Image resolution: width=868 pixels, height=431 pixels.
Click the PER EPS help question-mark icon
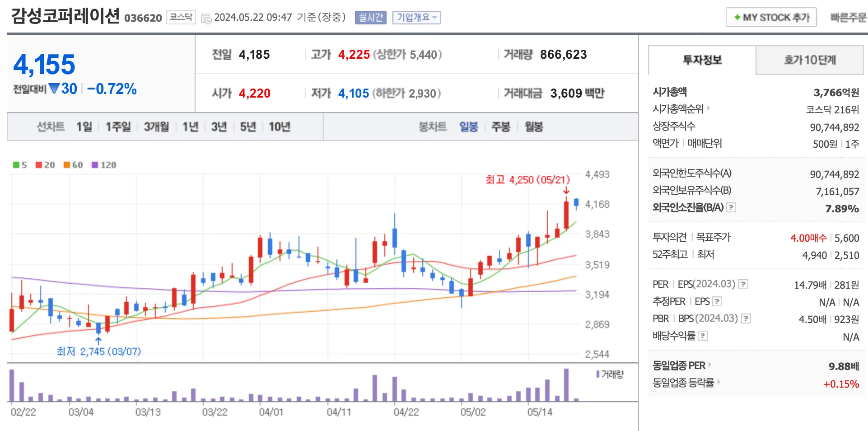743,284
